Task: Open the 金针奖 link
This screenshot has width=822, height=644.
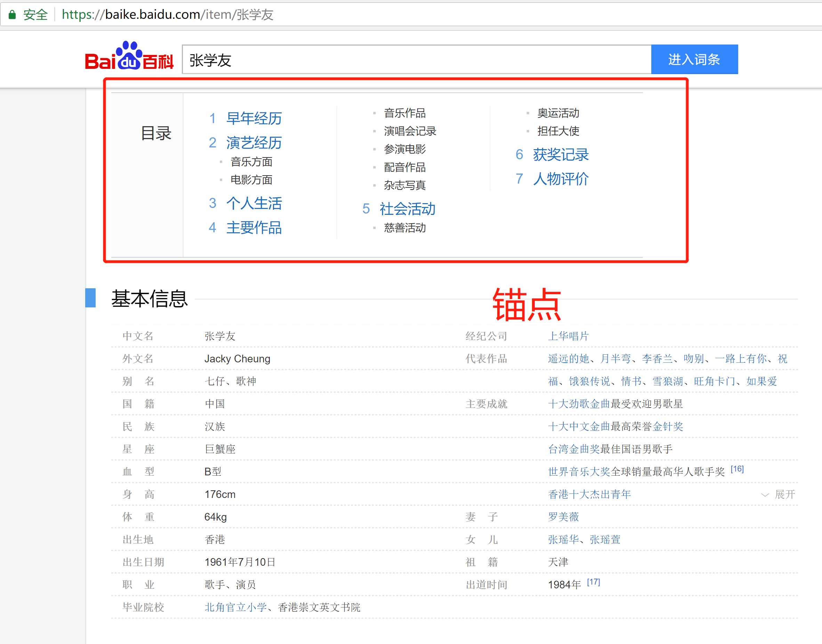Action: [x=668, y=426]
